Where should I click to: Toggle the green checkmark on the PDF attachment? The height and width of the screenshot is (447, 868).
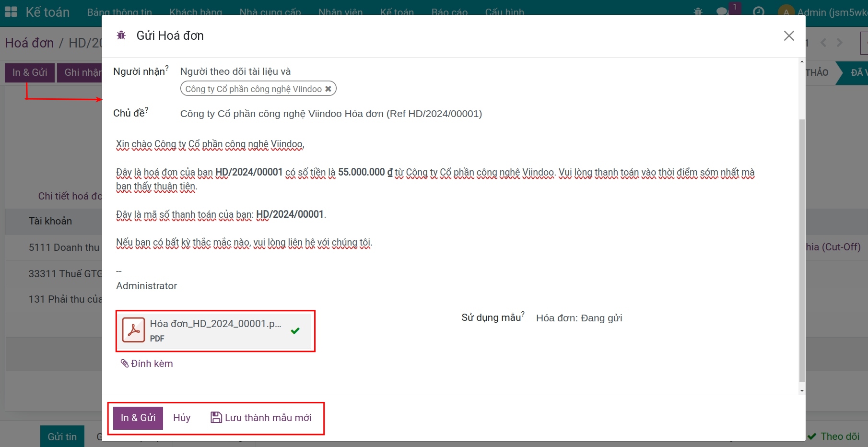[295, 330]
